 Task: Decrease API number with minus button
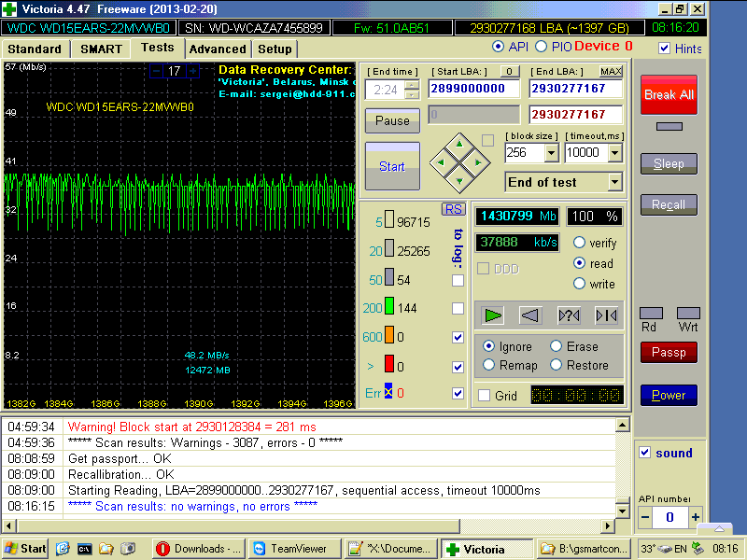(644, 517)
